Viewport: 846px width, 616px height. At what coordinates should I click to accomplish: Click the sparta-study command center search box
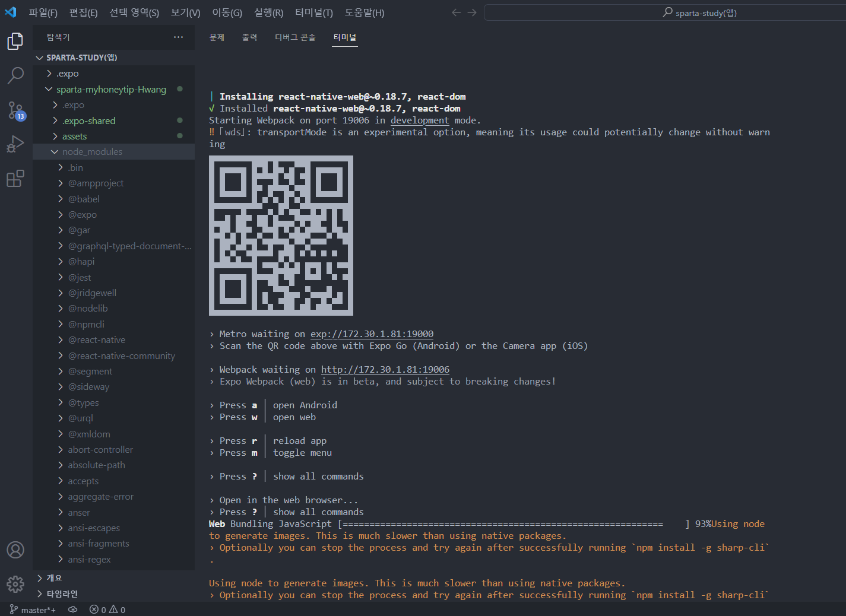[x=665, y=12]
